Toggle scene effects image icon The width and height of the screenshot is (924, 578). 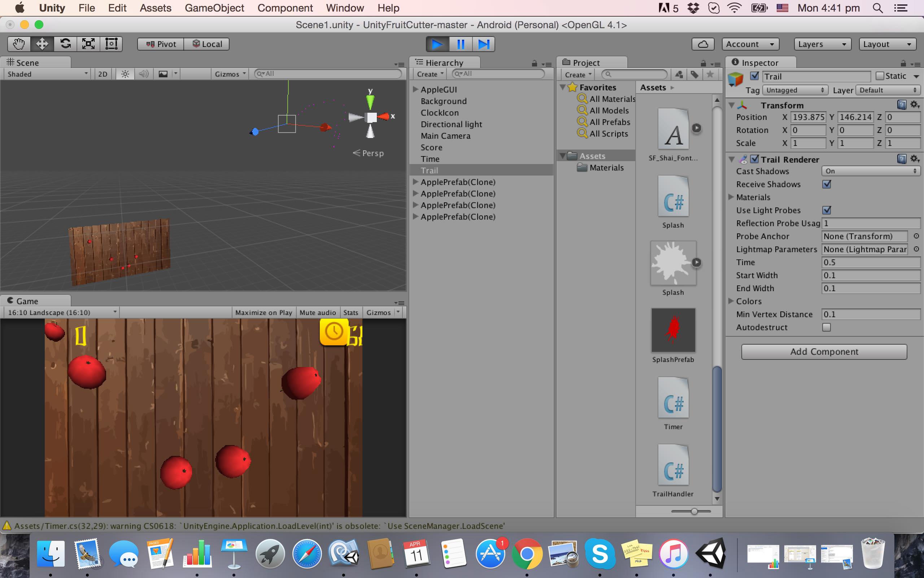click(163, 74)
